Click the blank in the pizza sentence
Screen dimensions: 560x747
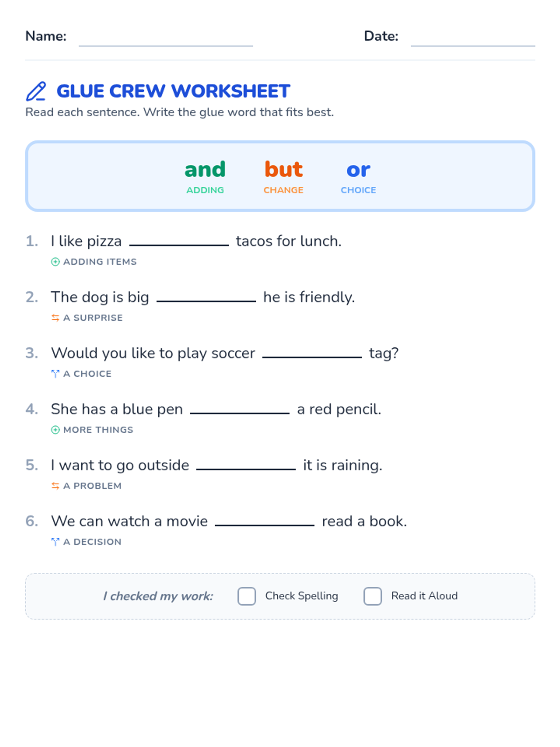click(x=179, y=240)
